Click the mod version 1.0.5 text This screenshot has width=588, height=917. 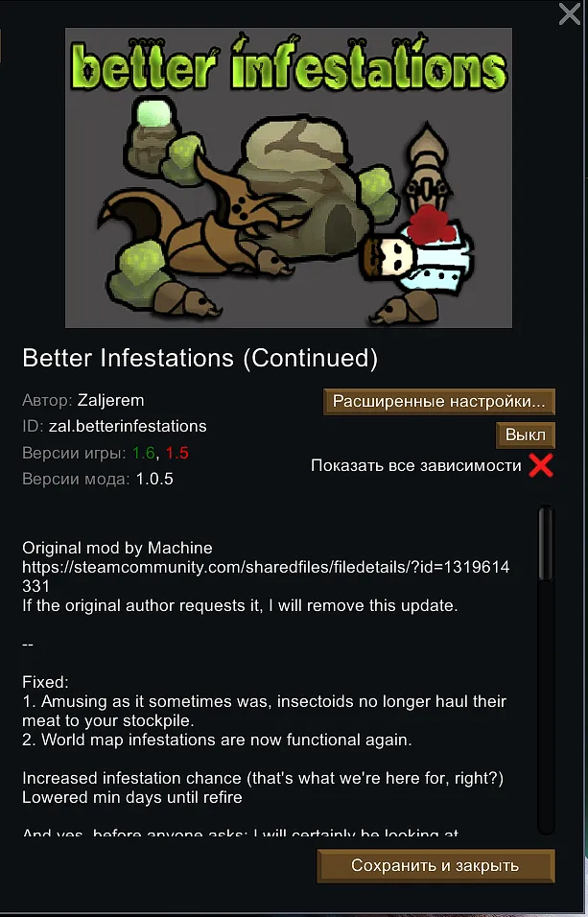[154, 480]
